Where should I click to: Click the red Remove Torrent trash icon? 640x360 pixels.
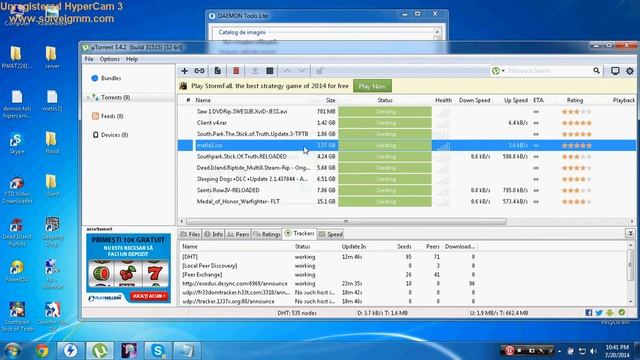[236, 71]
